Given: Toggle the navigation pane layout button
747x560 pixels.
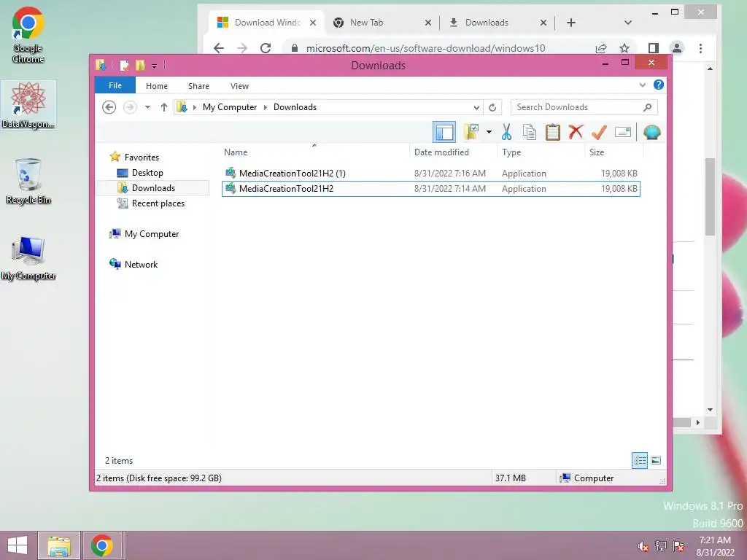Looking at the screenshot, I should [444, 132].
